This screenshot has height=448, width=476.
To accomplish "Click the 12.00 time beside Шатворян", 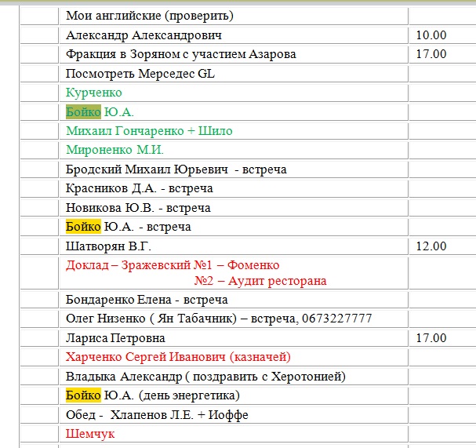I will pos(431,246).
